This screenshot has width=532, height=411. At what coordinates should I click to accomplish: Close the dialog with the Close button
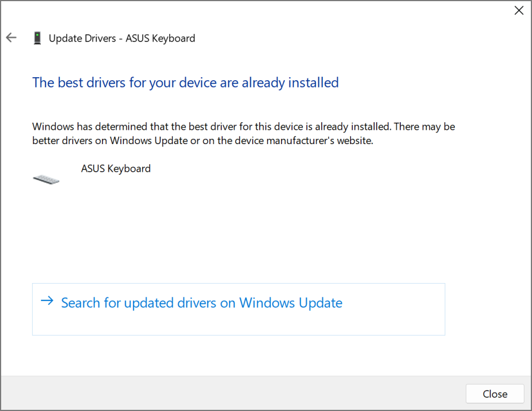[x=495, y=394]
